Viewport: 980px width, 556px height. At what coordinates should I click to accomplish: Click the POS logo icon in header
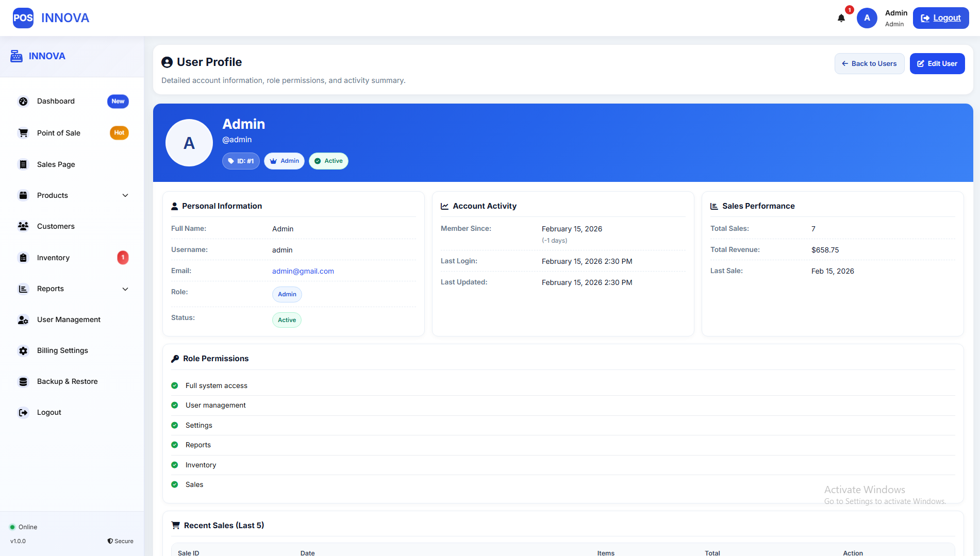pyautogui.click(x=23, y=18)
